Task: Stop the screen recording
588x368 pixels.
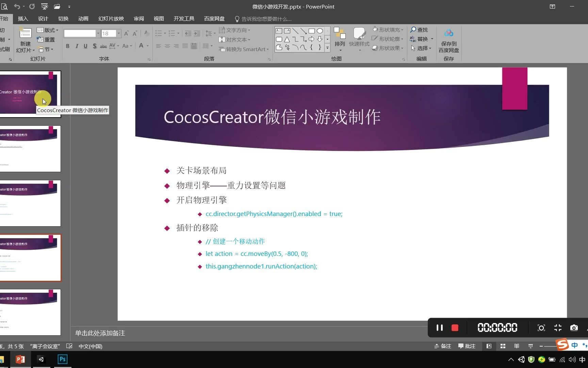Action: click(455, 328)
